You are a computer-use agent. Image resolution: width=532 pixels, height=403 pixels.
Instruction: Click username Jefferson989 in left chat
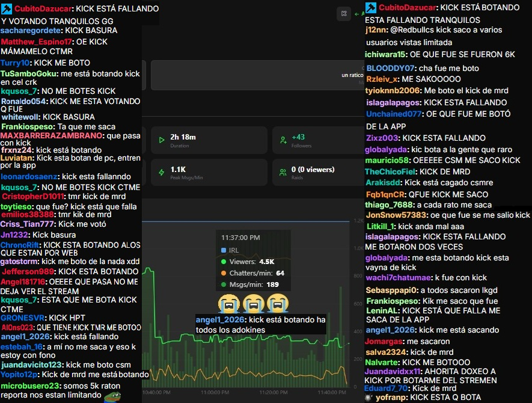(x=28, y=272)
